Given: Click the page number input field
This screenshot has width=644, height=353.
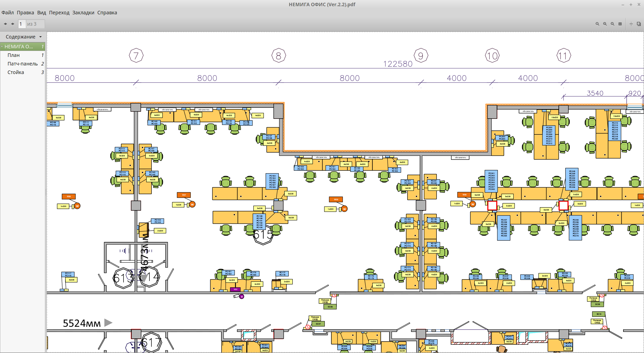Looking at the screenshot, I should [x=22, y=24].
